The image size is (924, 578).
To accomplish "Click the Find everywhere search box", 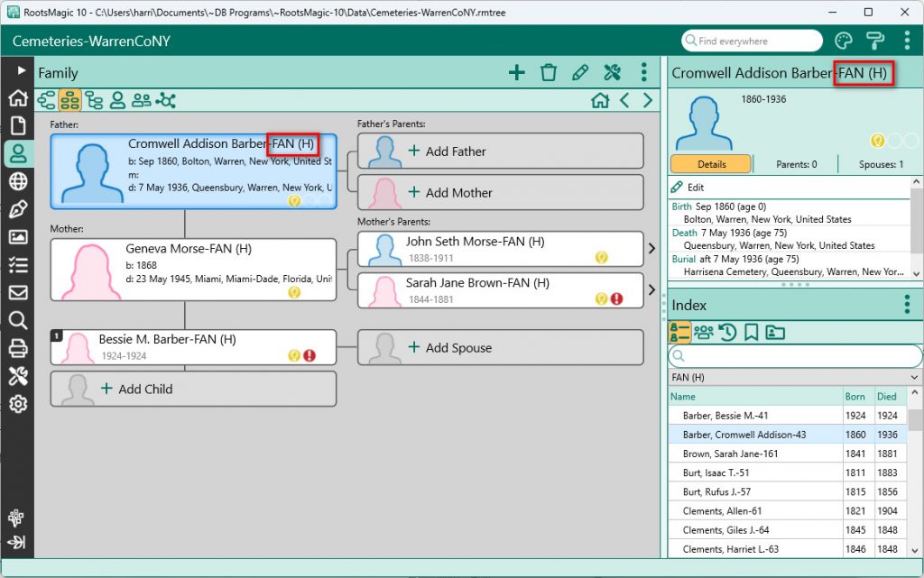I will click(x=752, y=41).
